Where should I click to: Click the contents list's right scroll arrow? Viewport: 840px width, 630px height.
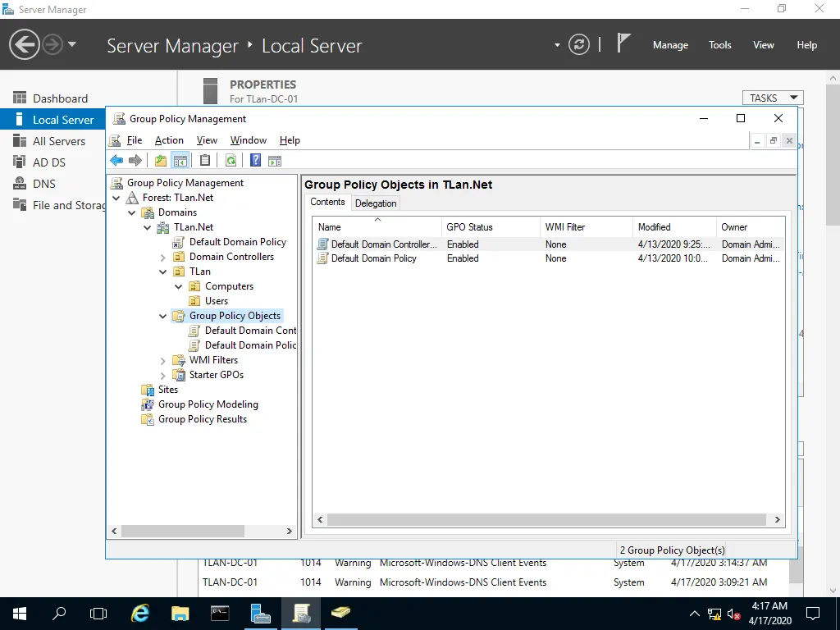point(778,519)
